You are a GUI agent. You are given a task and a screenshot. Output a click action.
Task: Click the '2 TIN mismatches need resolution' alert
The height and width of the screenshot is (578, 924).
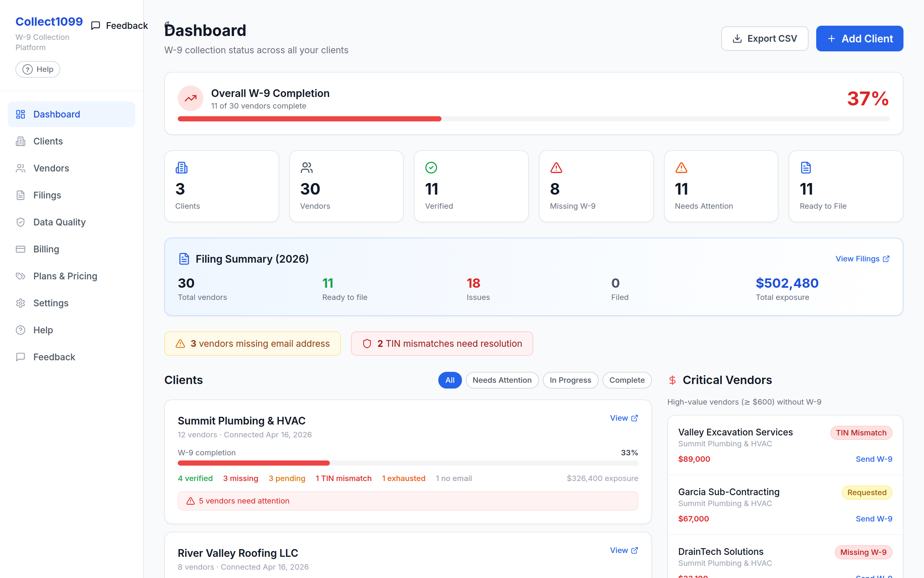coord(442,344)
